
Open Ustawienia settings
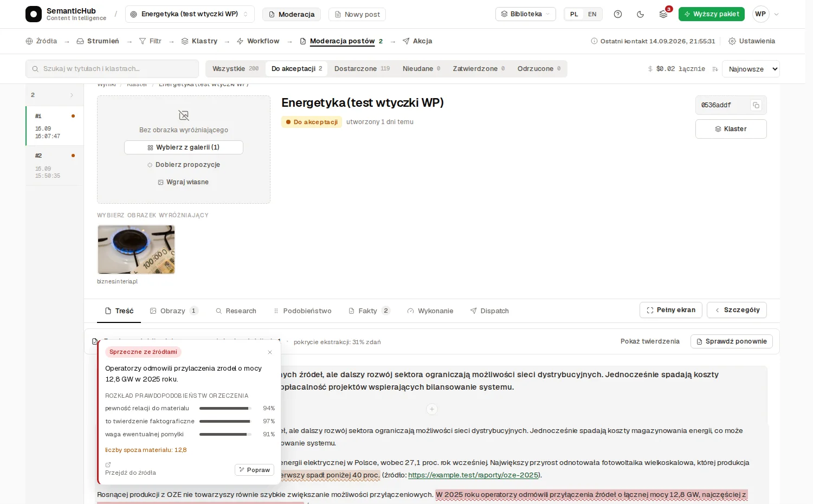coord(751,41)
